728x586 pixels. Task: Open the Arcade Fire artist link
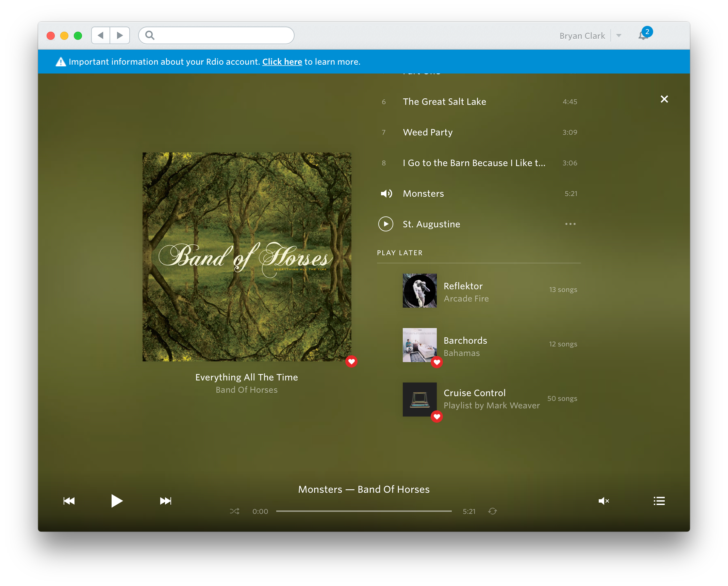coord(466,298)
